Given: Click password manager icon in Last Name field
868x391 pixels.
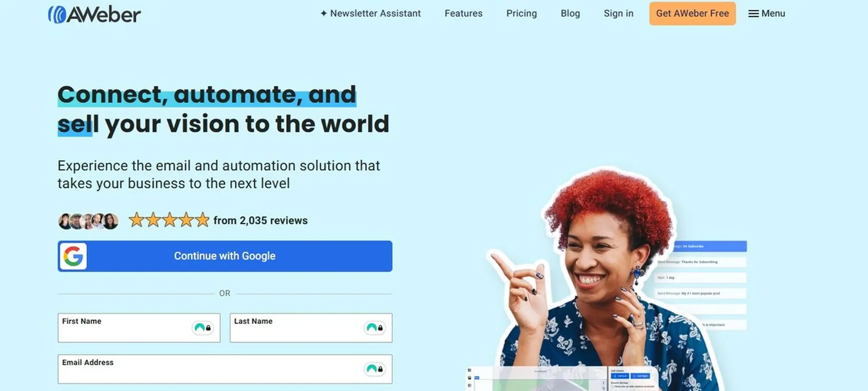Looking at the screenshot, I should [x=375, y=328].
